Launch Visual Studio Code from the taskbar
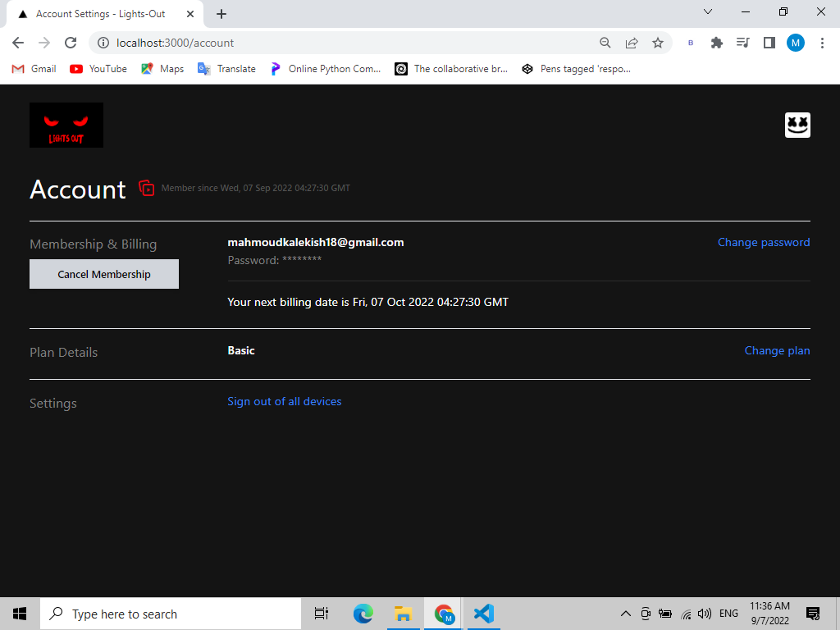This screenshot has height=630, width=840. pos(483,613)
